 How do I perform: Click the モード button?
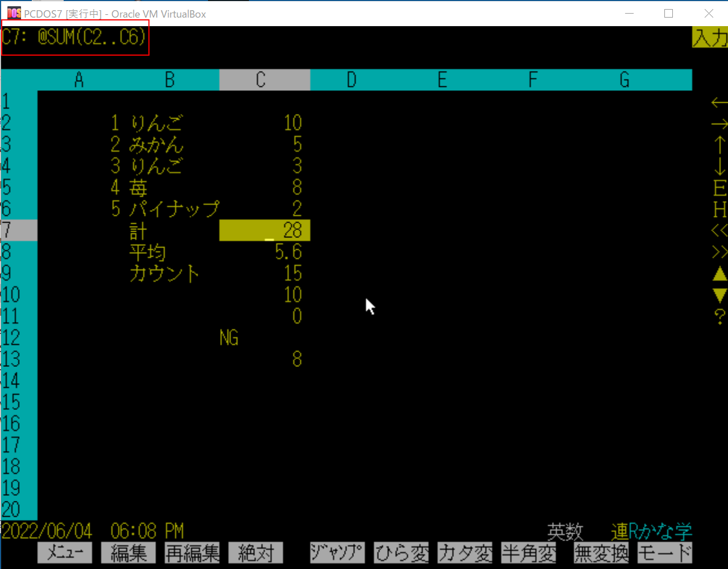(665, 553)
